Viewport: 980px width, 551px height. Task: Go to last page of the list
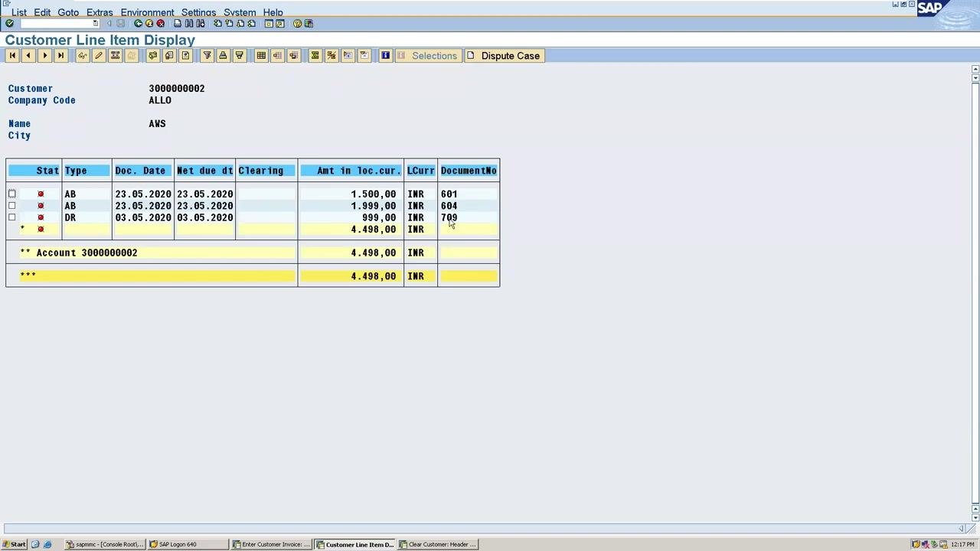(60, 56)
